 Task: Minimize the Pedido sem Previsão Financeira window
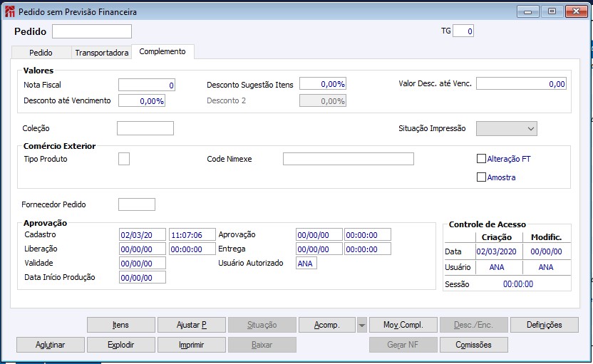tap(528, 11)
